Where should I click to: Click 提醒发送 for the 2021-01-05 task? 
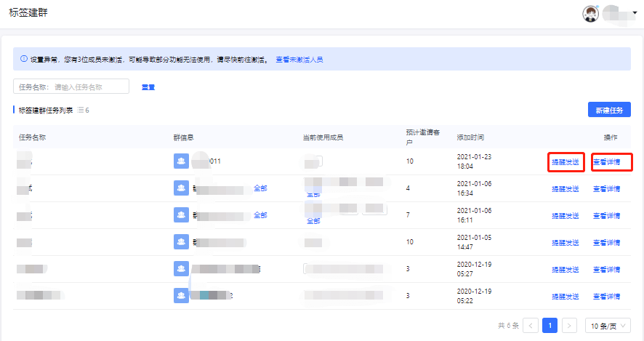(x=565, y=243)
